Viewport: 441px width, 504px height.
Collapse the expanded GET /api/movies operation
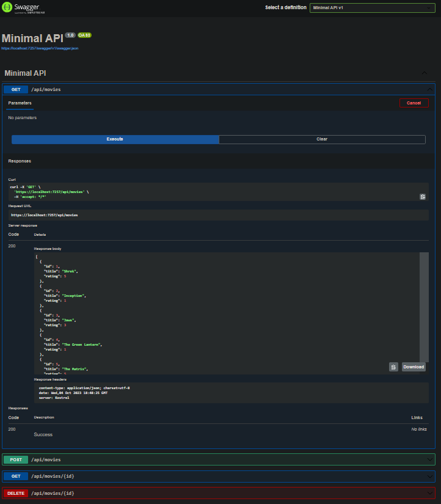(429, 89)
